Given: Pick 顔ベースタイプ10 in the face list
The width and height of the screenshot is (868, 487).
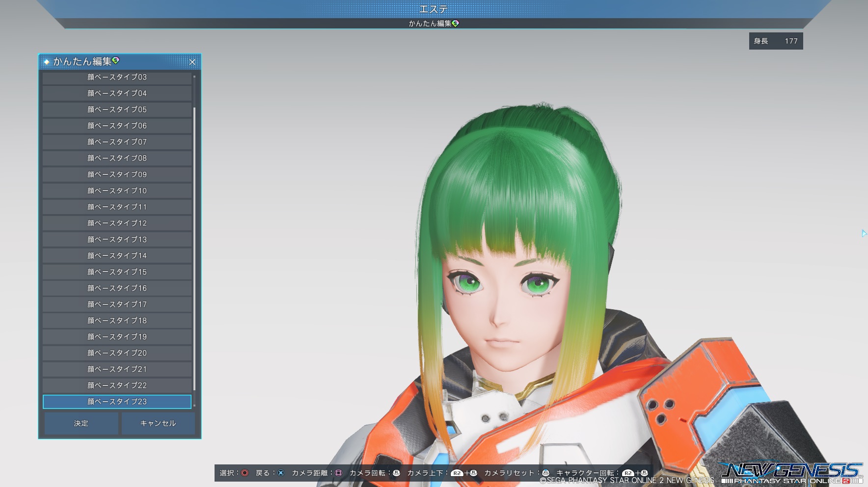Looking at the screenshot, I should pos(117,190).
